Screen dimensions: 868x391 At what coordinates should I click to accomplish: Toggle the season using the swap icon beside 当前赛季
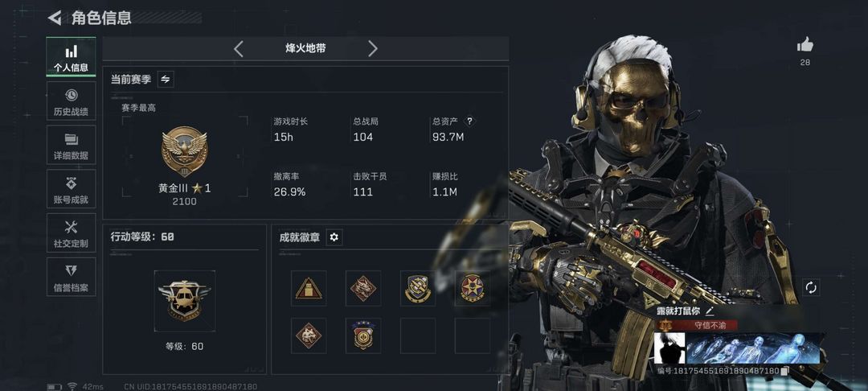[165, 80]
